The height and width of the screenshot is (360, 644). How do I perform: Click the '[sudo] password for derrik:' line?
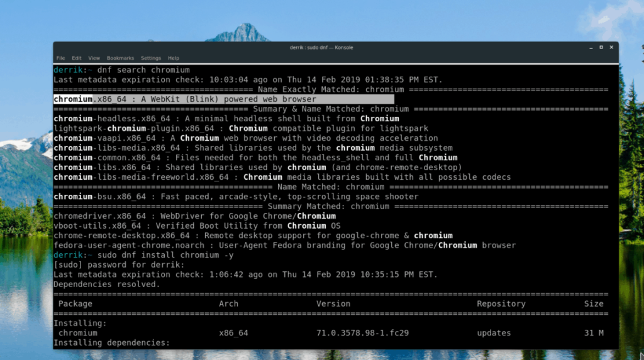[119, 265]
